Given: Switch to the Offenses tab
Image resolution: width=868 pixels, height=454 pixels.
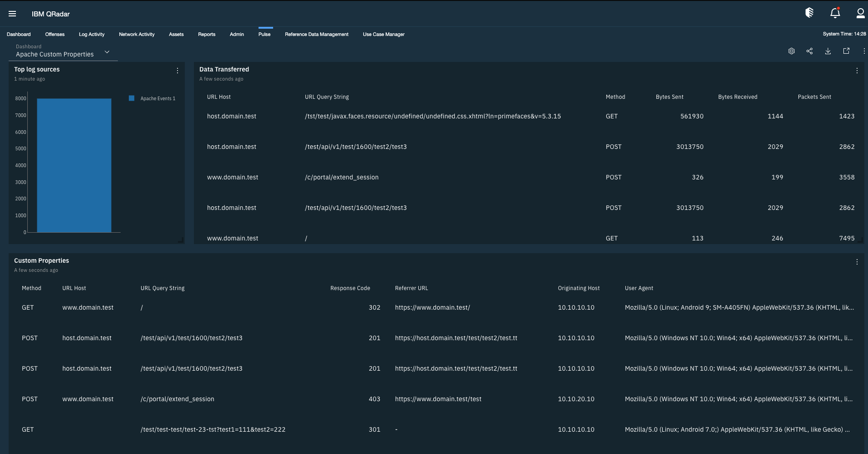Looking at the screenshot, I should point(55,34).
